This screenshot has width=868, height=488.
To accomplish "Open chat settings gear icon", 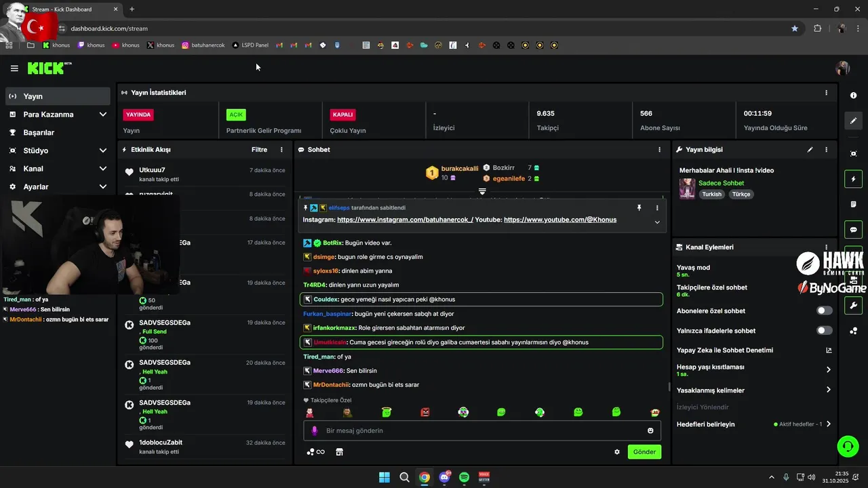I will 617,452.
